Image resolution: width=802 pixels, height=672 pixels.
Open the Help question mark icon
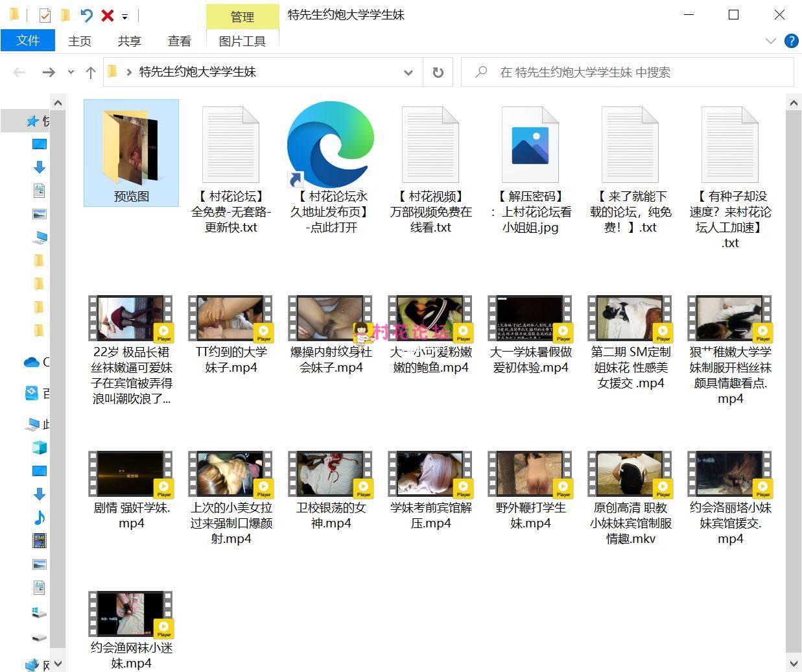click(x=791, y=41)
